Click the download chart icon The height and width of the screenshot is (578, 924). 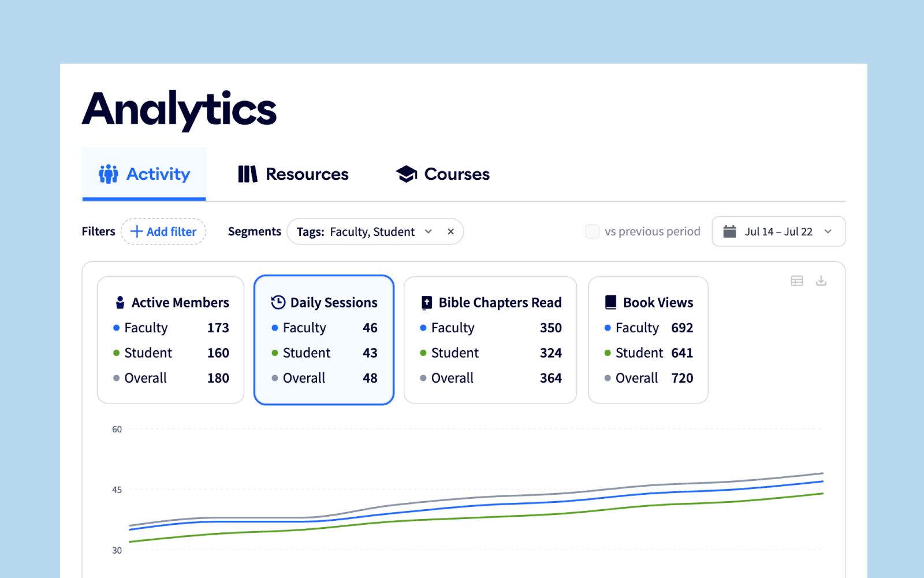tap(821, 281)
